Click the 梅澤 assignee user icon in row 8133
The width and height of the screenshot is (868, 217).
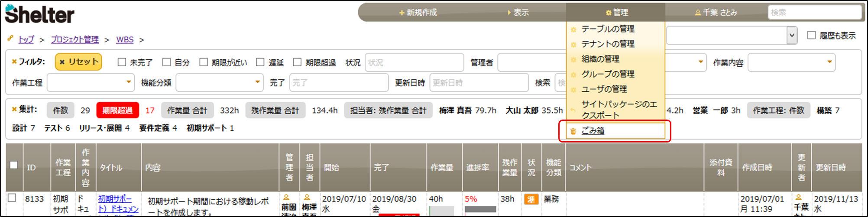(x=307, y=198)
